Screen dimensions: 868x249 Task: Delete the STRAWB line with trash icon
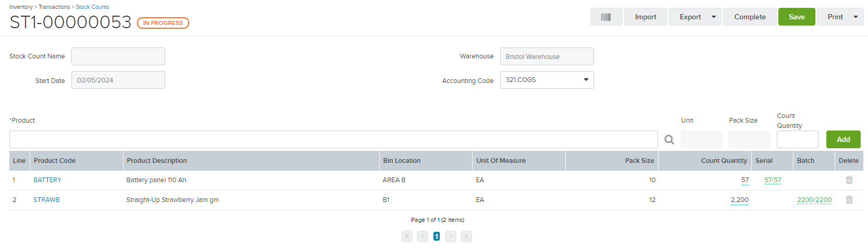[x=849, y=200]
